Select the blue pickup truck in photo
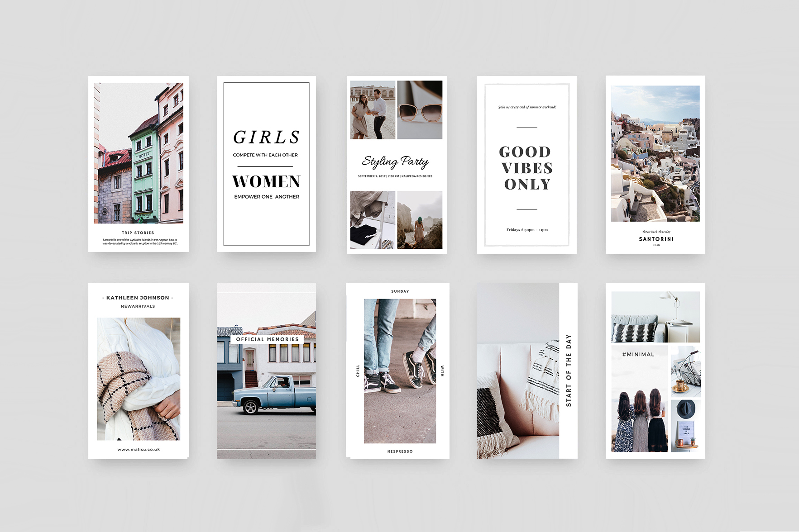Viewport: 799px width, 532px height. pyautogui.click(x=274, y=394)
